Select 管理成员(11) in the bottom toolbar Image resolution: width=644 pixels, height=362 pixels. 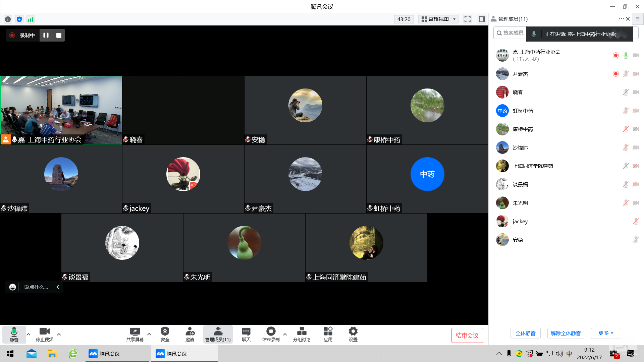[218, 334]
